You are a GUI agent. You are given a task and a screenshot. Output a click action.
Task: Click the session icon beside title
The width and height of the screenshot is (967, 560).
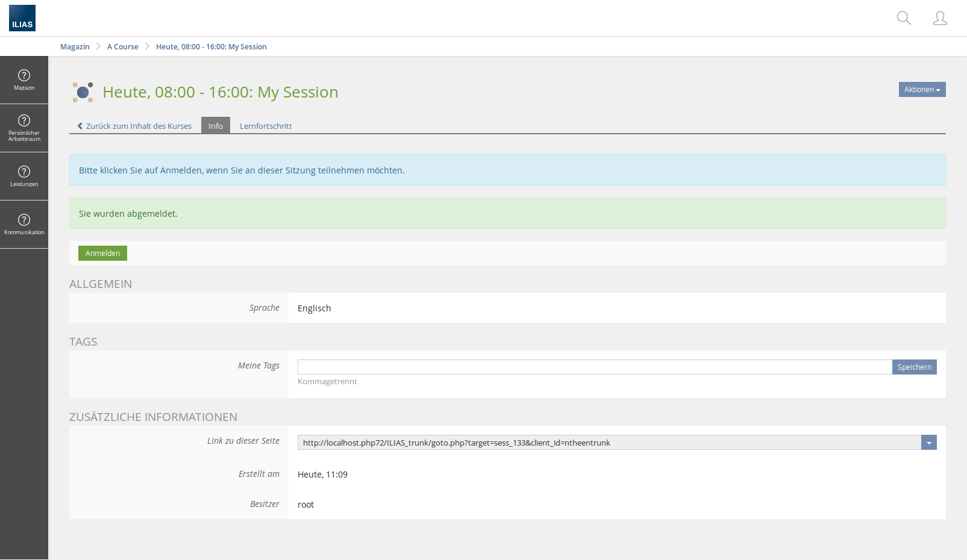coord(83,92)
